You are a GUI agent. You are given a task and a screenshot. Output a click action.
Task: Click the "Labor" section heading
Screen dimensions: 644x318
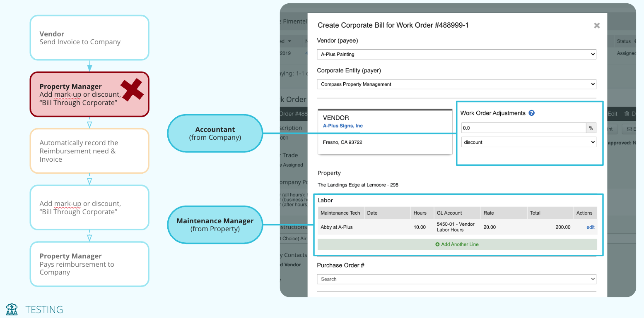click(326, 200)
